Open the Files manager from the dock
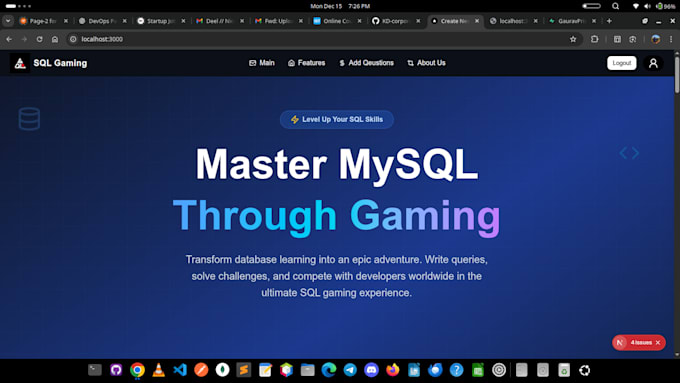Image resolution: width=680 pixels, height=383 pixels. (307, 370)
